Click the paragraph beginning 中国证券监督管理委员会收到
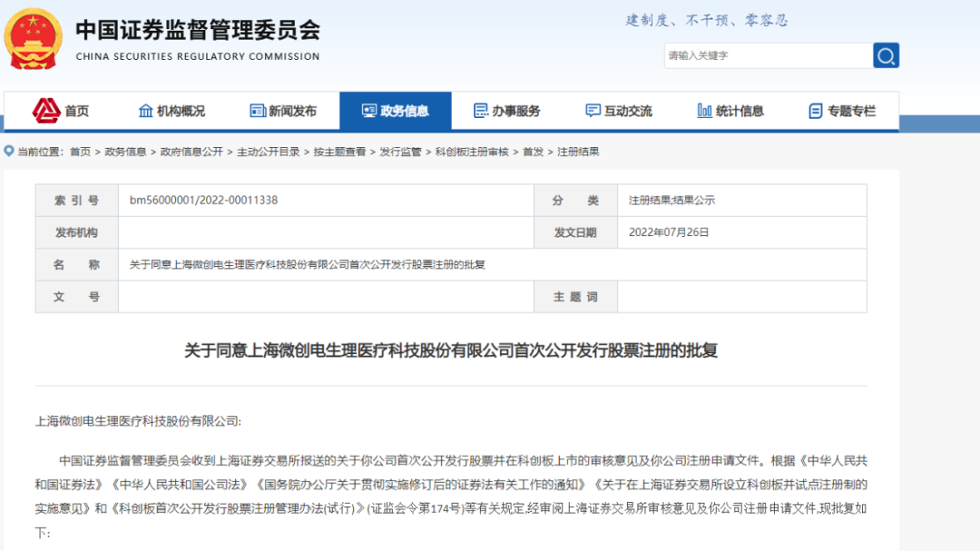 (x=451, y=497)
